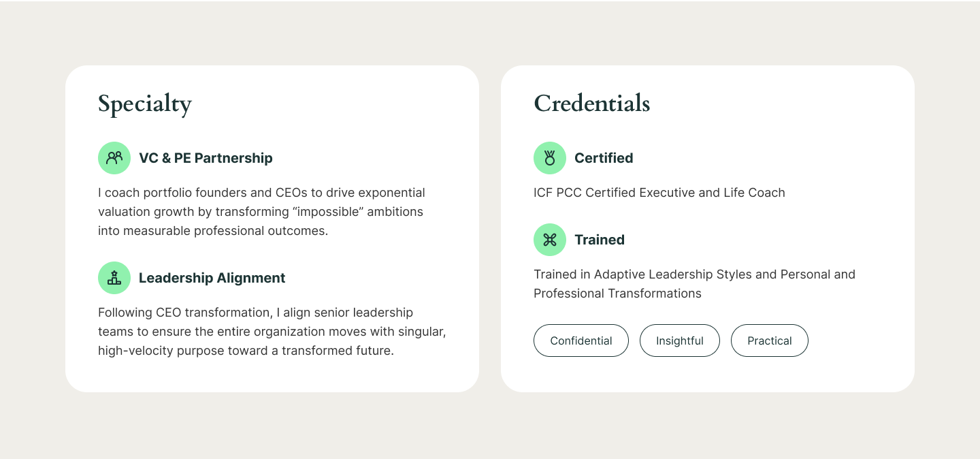Click the Leadership Alignment heading
The width and height of the screenshot is (980, 459).
tap(212, 278)
